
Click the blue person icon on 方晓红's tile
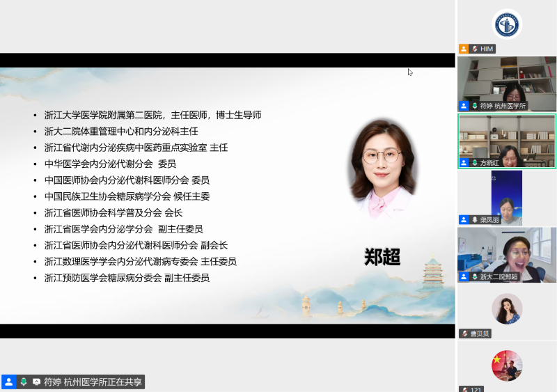click(464, 162)
